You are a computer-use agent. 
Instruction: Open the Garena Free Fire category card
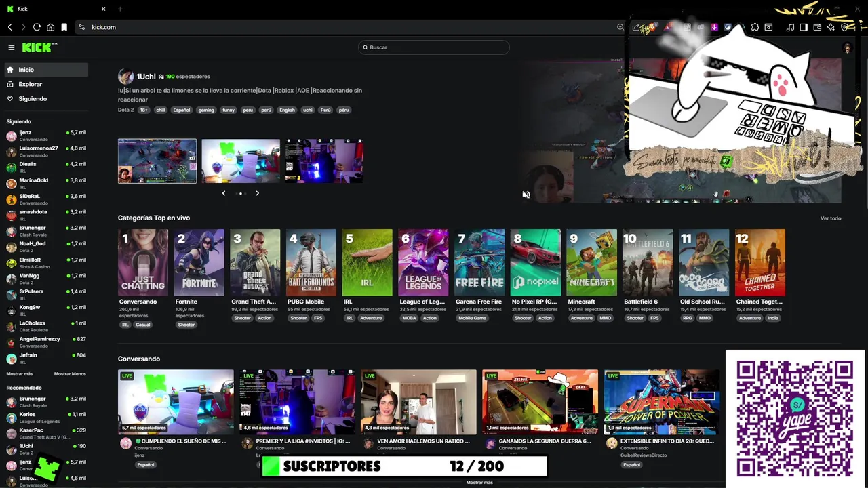click(479, 263)
